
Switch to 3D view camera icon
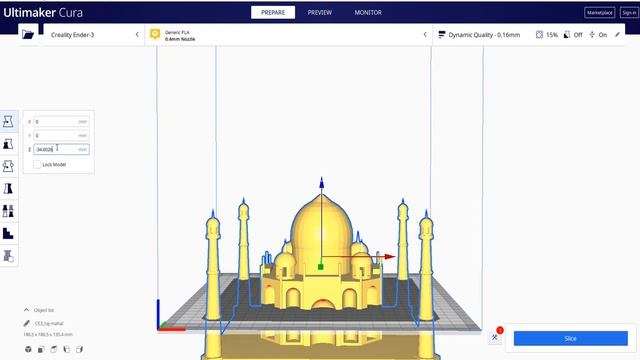28,349
